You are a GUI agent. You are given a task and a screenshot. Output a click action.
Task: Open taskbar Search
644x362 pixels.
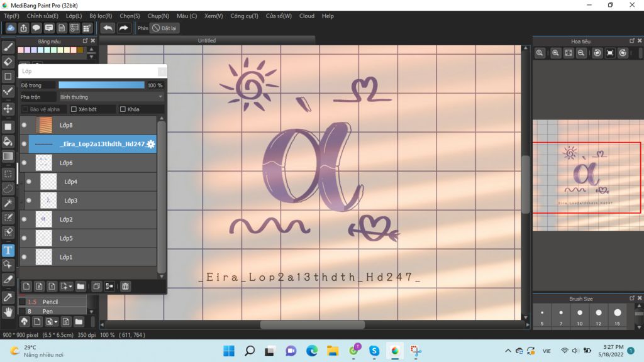coord(250,351)
